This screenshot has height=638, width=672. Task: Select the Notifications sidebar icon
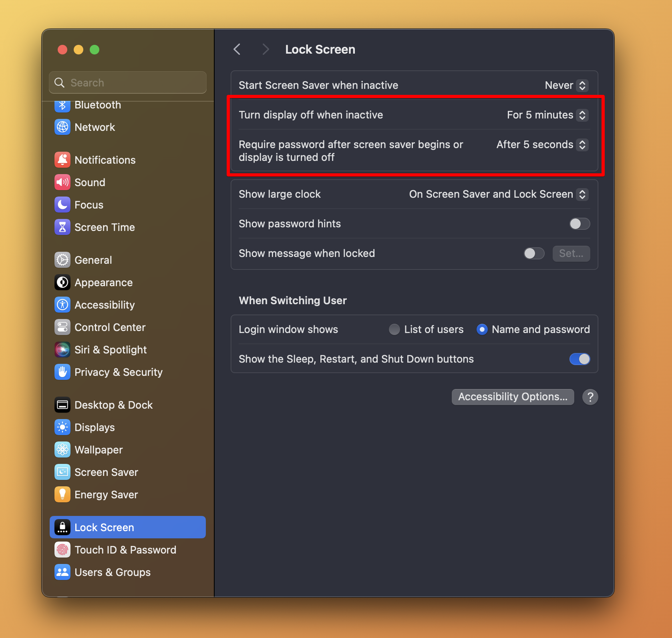pyautogui.click(x=62, y=160)
